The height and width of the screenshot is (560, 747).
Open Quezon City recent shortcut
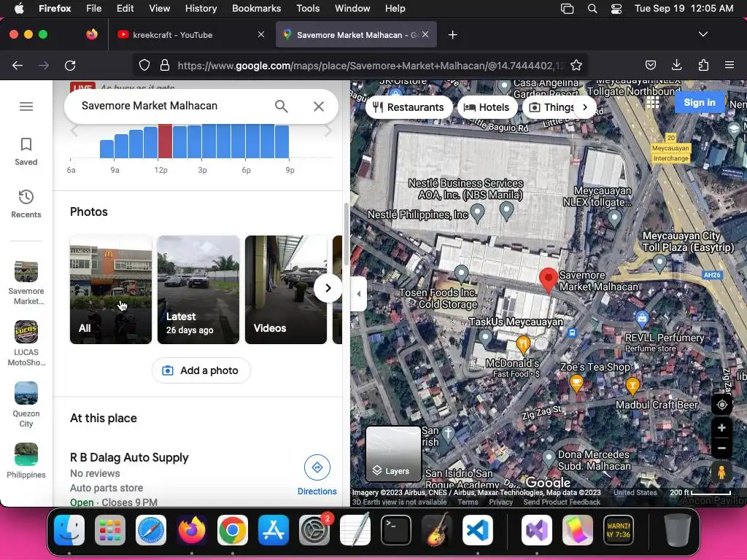coord(26,405)
